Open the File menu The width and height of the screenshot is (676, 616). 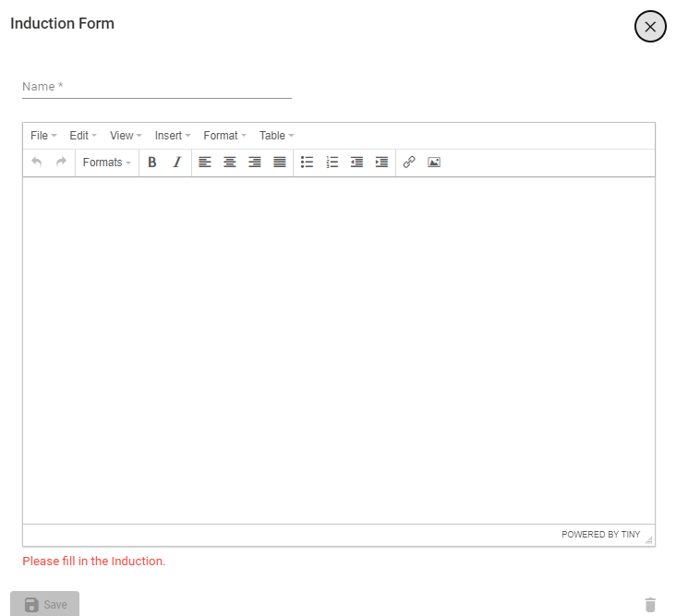[43, 136]
